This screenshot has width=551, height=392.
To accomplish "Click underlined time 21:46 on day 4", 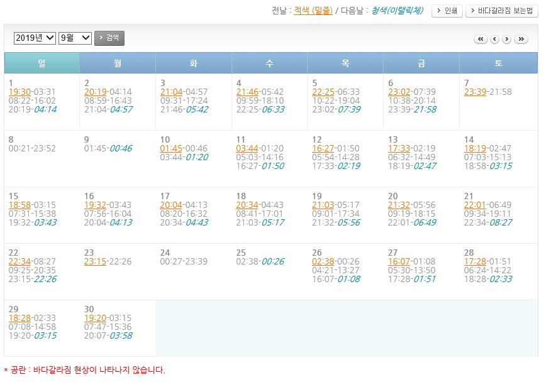I will pos(247,92).
